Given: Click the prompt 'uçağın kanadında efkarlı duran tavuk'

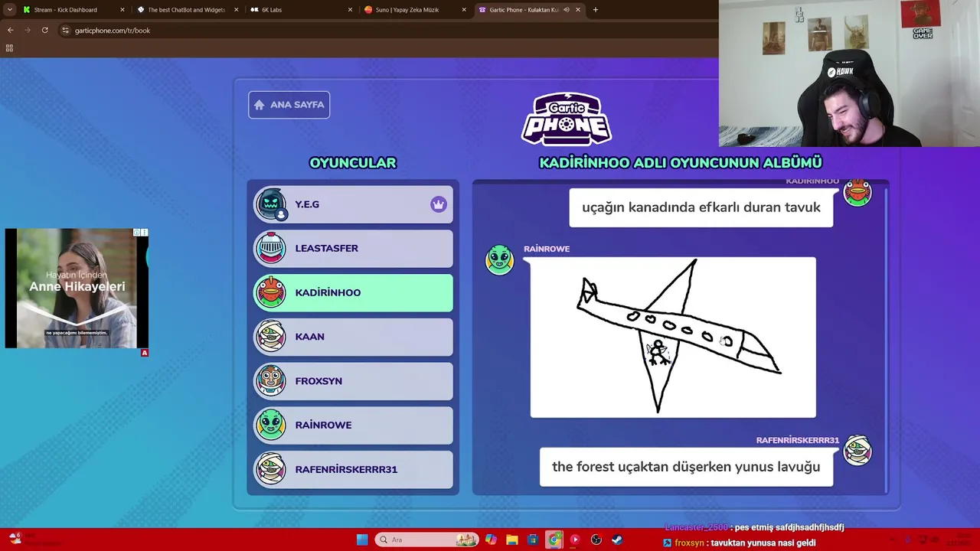Looking at the screenshot, I should coord(701,207).
